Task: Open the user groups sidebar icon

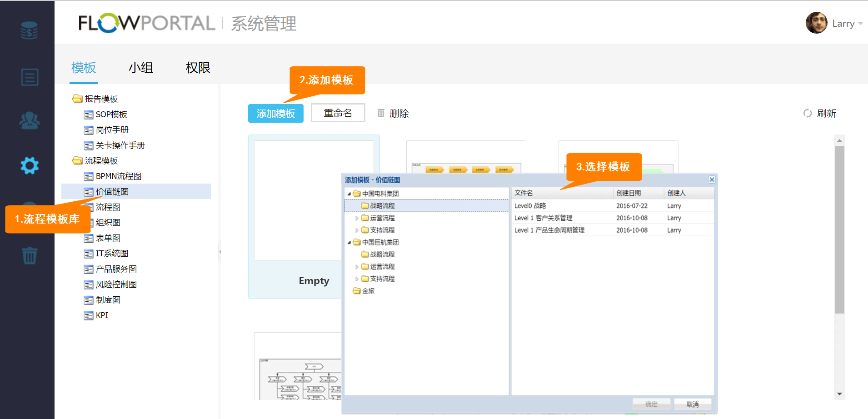Action: pyautogui.click(x=30, y=120)
